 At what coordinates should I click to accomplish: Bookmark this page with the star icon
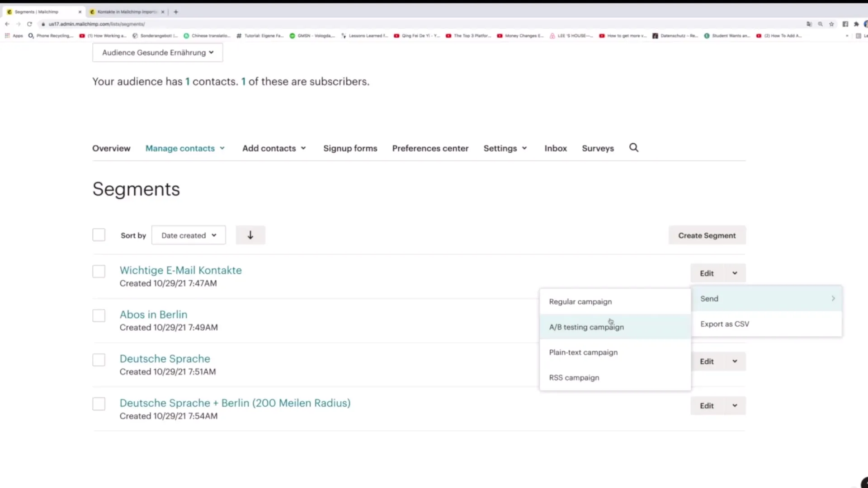point(831,24)
